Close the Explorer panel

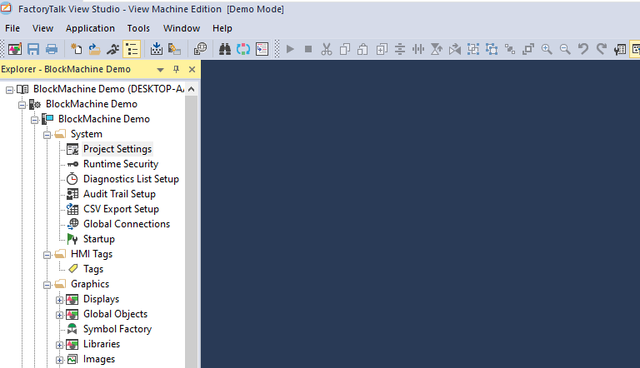192,69
